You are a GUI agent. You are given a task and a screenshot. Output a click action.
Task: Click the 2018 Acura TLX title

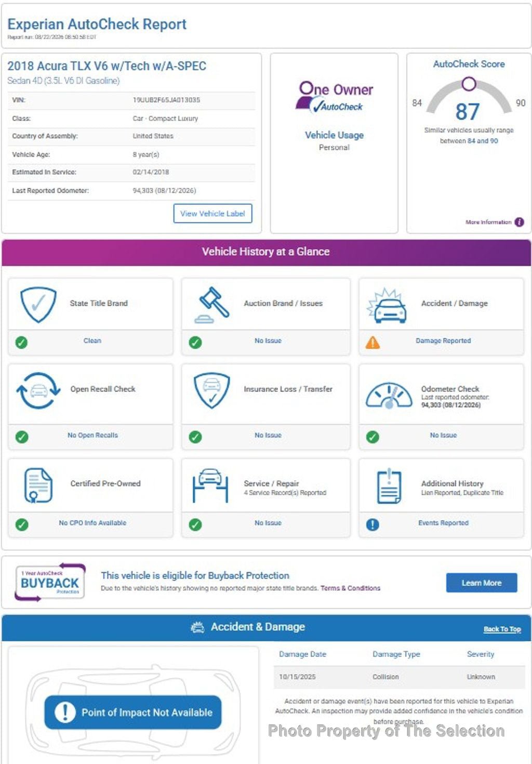(x=107, y=66)
